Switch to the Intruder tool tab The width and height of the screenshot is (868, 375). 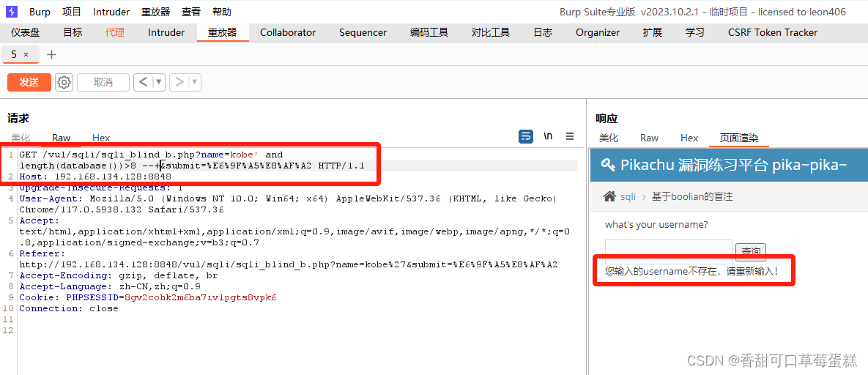point(166,32)
